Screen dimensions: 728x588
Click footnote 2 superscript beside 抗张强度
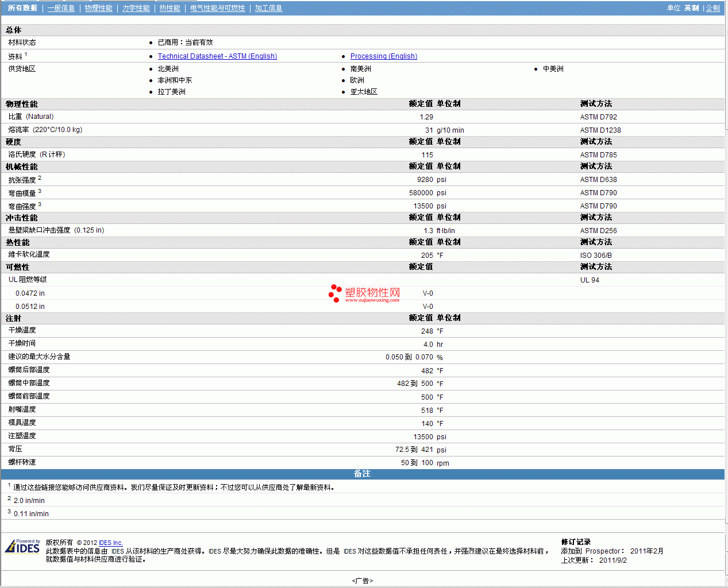(40, 178)
